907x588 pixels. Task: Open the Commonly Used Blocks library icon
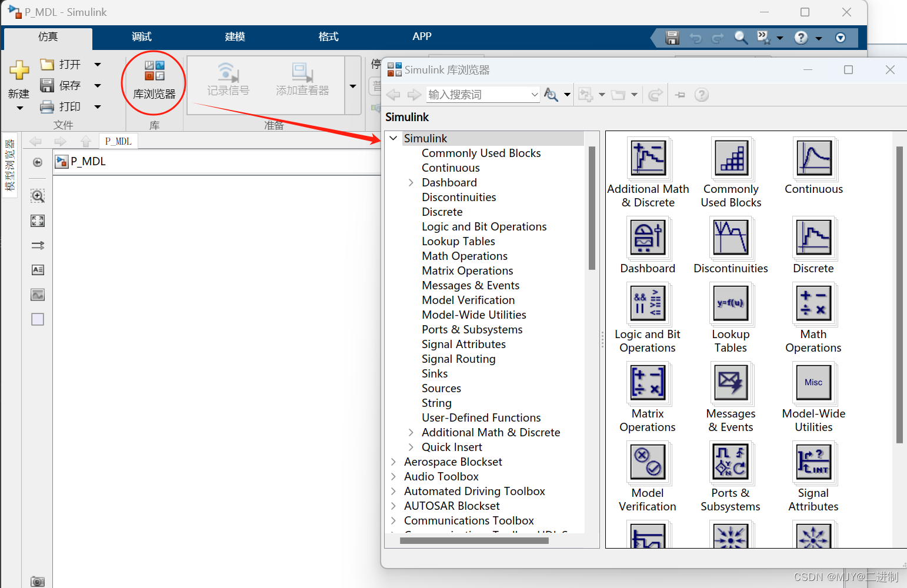[x=731, y=158]
